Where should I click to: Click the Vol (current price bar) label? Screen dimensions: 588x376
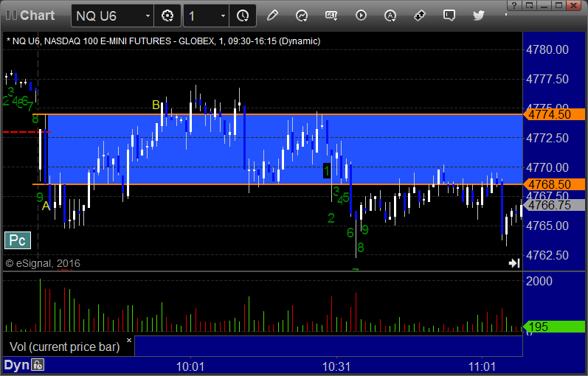[x=64, y=347]
